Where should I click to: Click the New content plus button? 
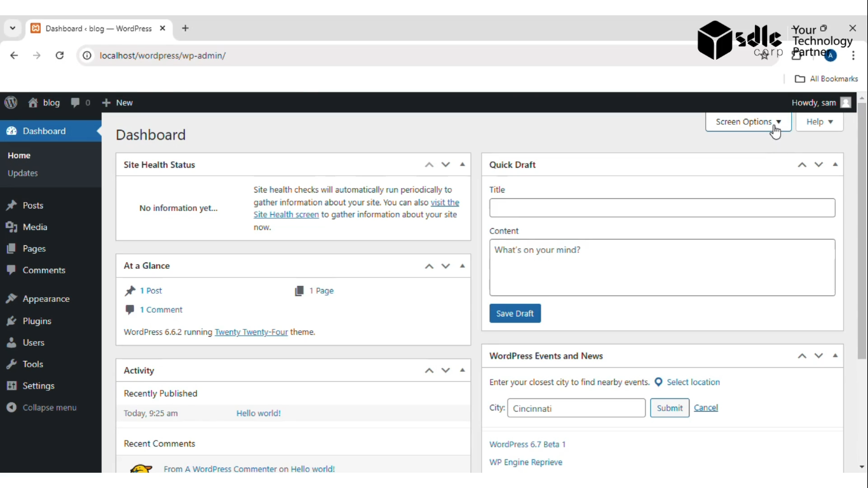[118, 102]
